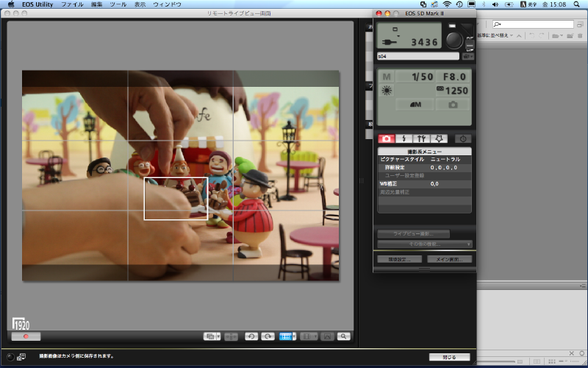Click the メイン画面 button

point(448,259)
